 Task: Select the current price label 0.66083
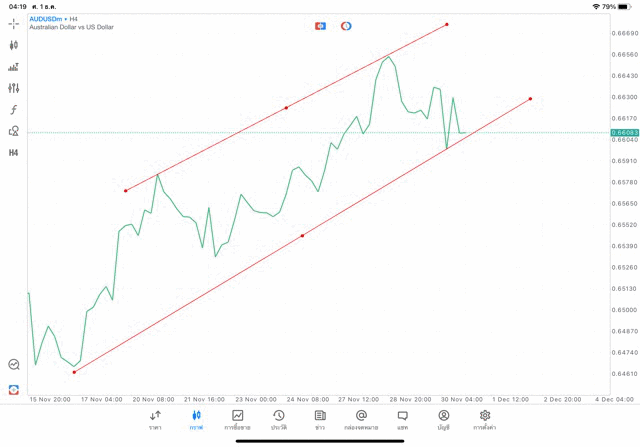(623, 132)
